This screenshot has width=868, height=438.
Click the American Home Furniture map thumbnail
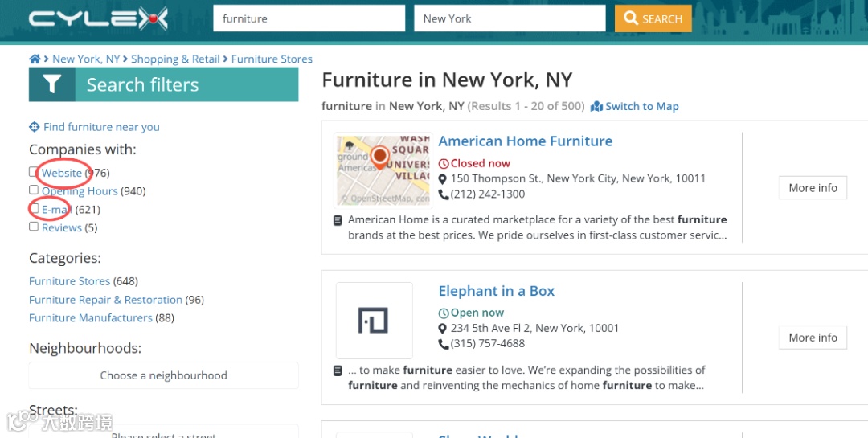[x=383, y=170]
